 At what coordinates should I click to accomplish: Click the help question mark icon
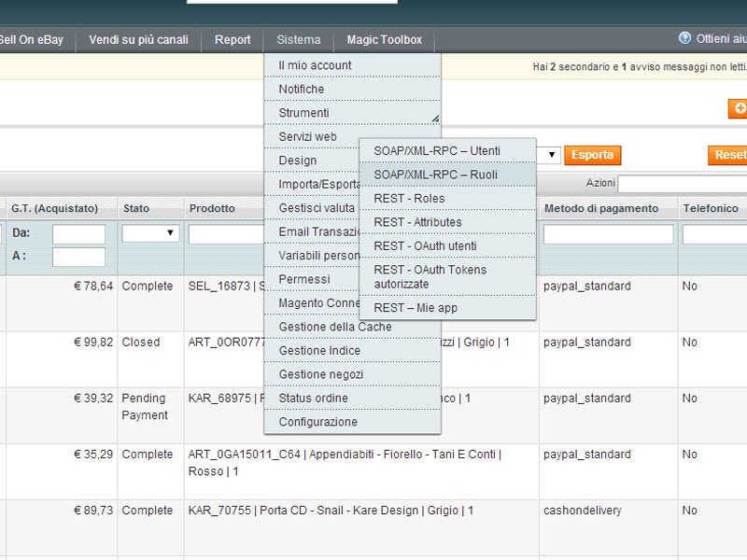tap(685, 38)
